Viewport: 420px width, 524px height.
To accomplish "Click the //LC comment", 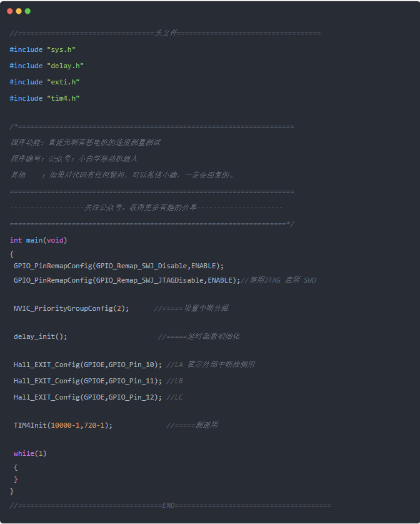I will tap(174, 397).
